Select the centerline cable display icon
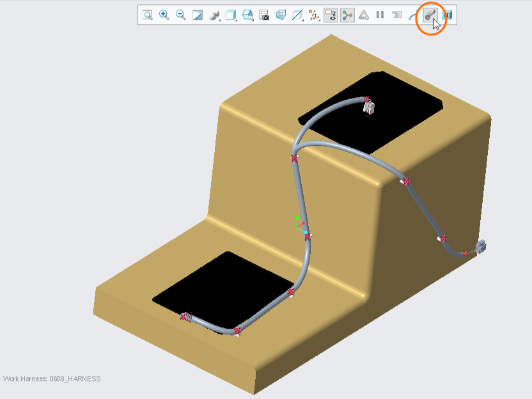The image size is (532, 399). click(x=412, y=15)
